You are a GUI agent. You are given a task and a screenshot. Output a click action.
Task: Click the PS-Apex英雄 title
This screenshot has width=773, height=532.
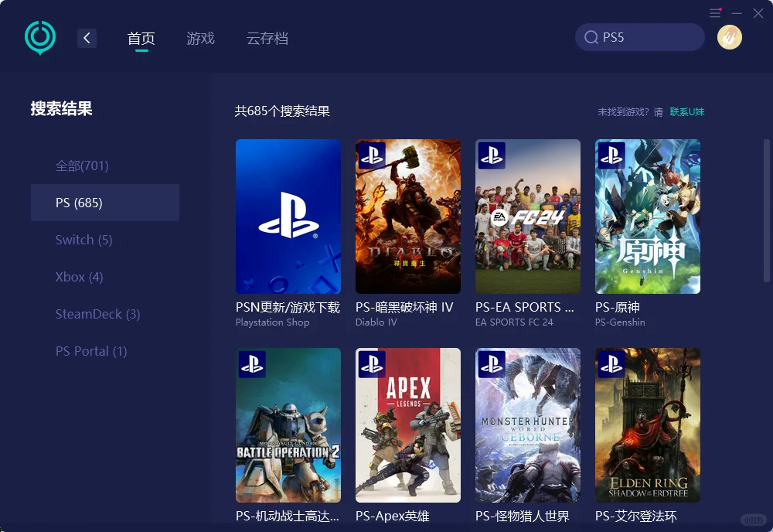tap(393, 517)
